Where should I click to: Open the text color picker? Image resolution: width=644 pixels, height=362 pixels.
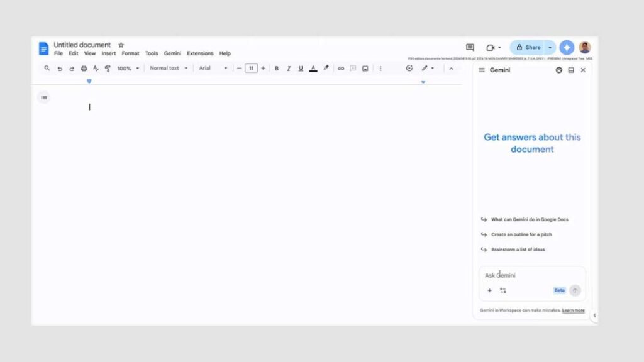313,69
